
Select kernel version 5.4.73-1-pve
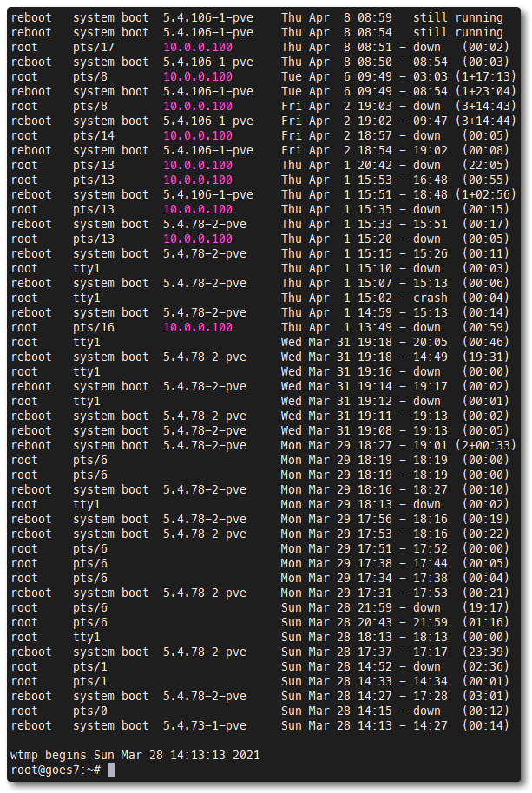(x=204, y=725)
